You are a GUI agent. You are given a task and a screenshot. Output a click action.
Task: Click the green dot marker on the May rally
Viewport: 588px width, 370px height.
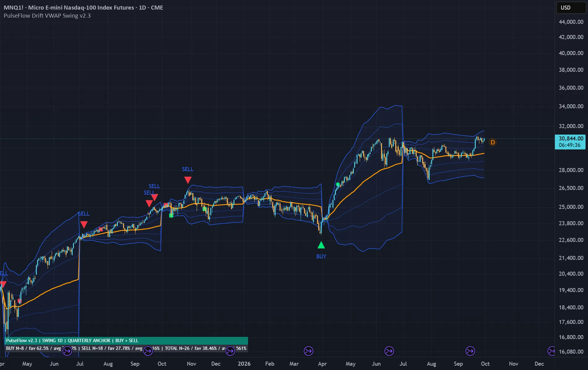[x=338, y=184]
